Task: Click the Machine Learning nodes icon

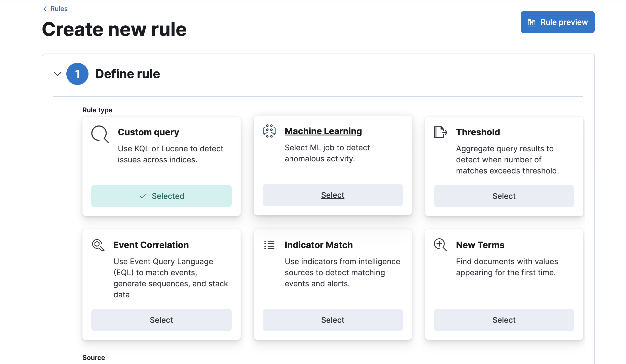Action: 269,131
